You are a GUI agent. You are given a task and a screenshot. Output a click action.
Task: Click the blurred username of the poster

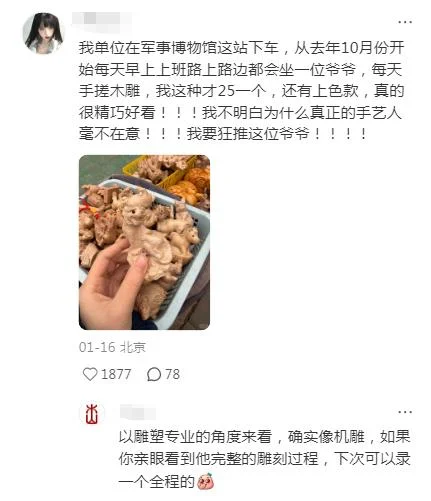click(101, 19)
